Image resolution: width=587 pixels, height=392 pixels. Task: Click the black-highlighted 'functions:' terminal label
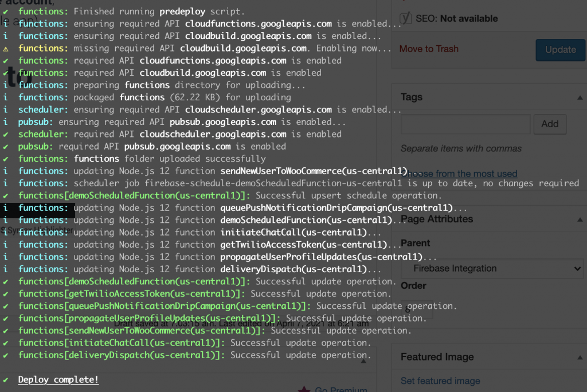click(x=43, y=207)
